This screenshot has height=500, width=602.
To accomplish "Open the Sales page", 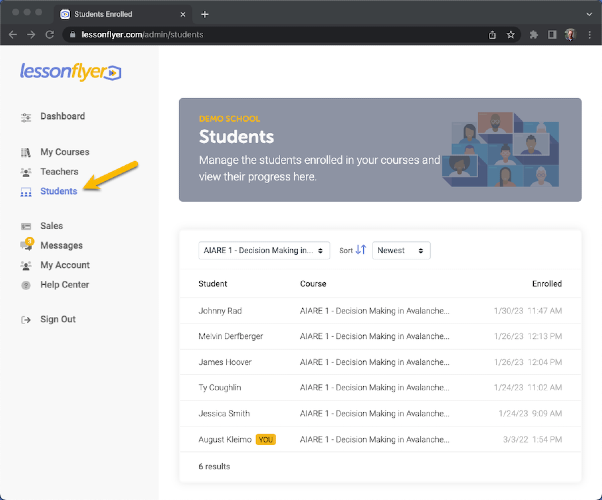I will [x=51, y=226].
